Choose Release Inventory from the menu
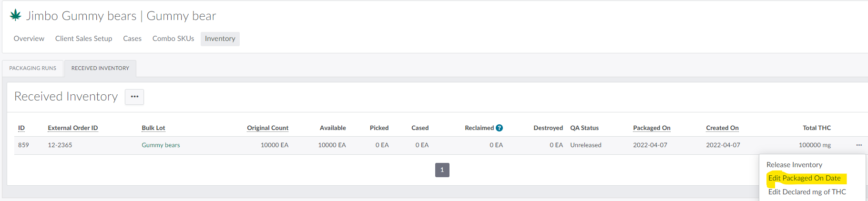 point(794,165)
